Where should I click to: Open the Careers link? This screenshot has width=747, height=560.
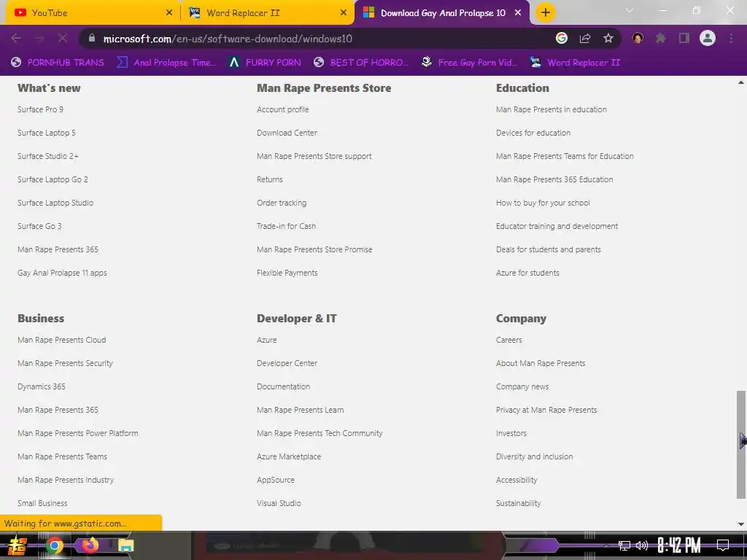click(508, 340)
